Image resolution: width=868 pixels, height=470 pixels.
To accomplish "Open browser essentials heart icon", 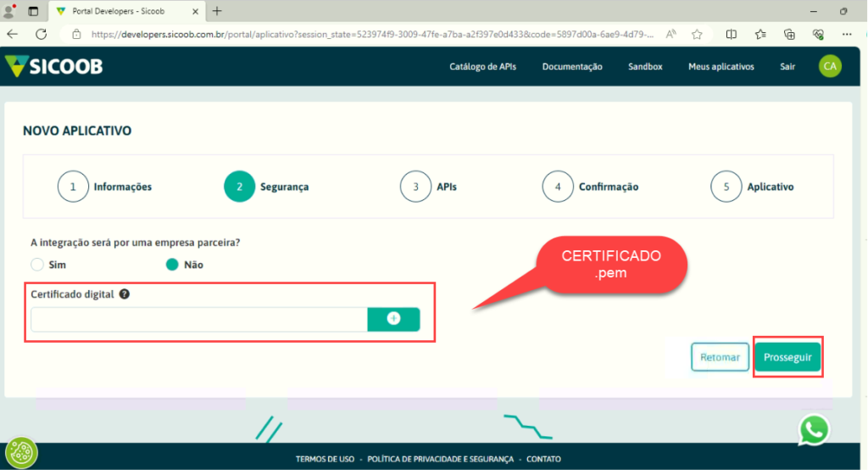I will (818, 35).
